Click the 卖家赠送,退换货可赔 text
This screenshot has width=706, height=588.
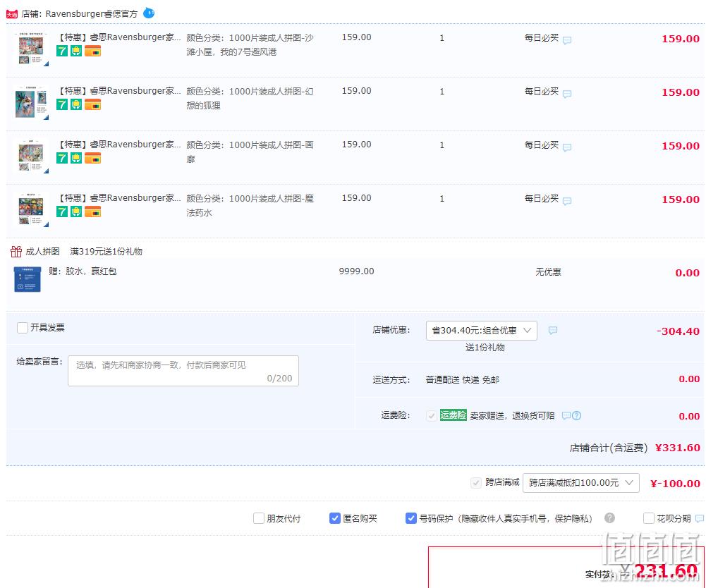tap(512, 416)
